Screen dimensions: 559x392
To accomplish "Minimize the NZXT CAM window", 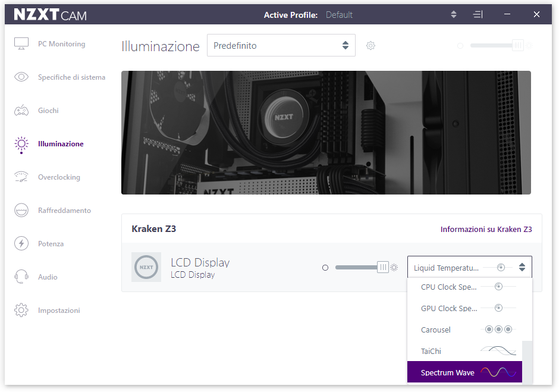I will (507, 14).
